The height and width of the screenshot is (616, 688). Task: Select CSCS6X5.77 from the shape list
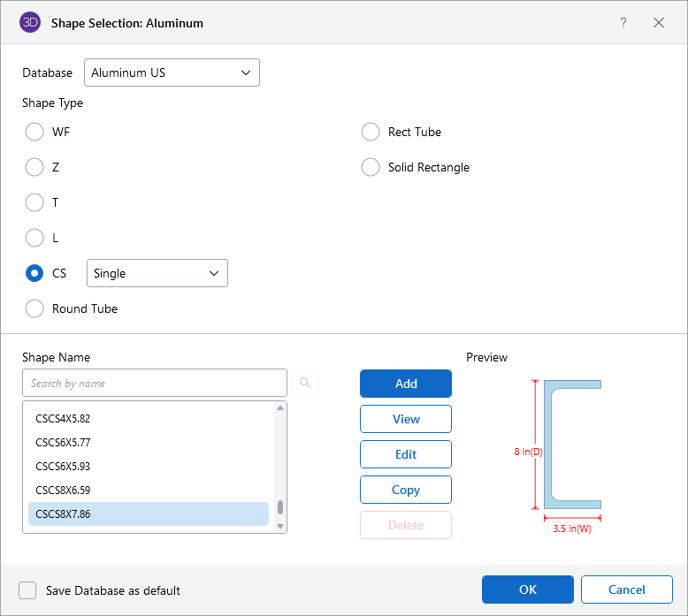[x=63, y=442]
